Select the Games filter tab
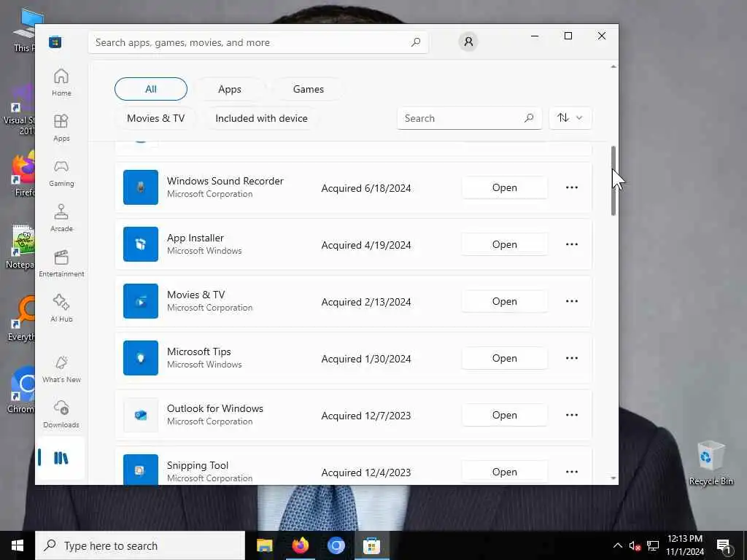Image resolution: width=747 pixels, height=560 pixels. (309, 89)
